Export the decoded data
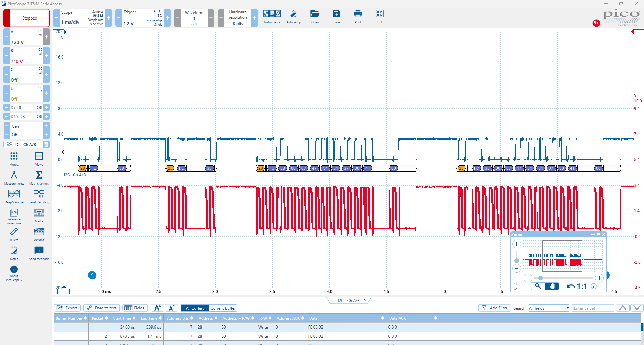 (x=67, y=308)
